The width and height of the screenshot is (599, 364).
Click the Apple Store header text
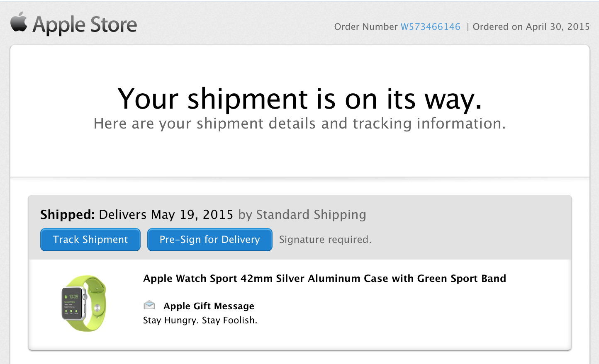(85, 25)
